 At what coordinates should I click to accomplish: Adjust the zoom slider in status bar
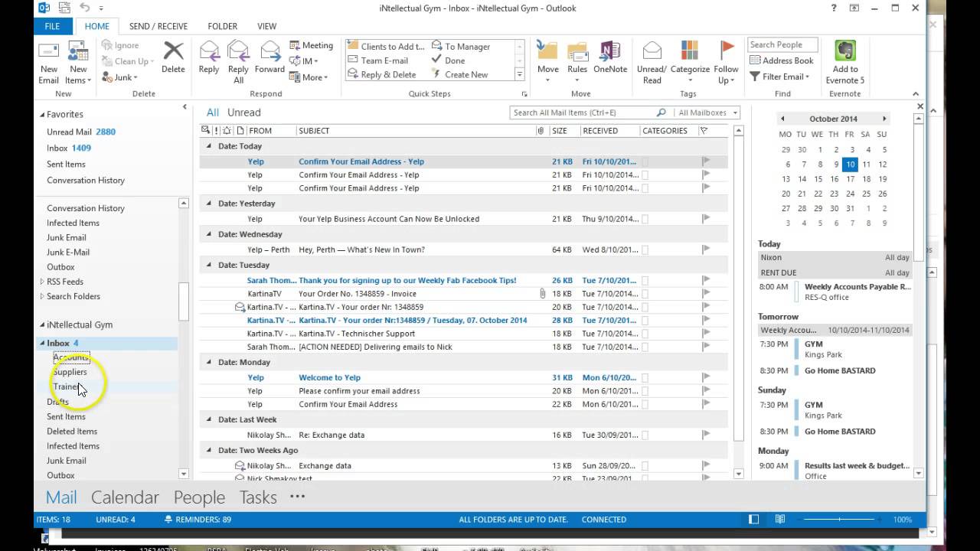[x=840, y=520]
